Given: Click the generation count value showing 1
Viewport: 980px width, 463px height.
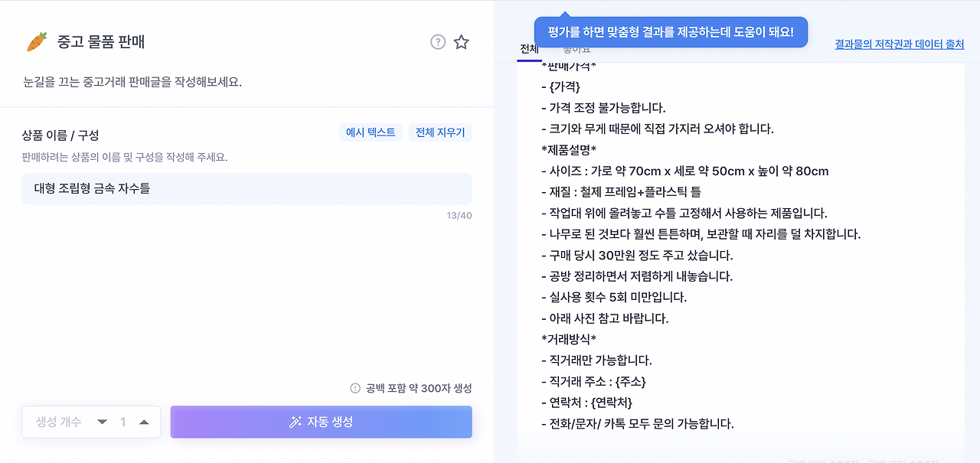Looking at the screenshot, I should 124,422.
